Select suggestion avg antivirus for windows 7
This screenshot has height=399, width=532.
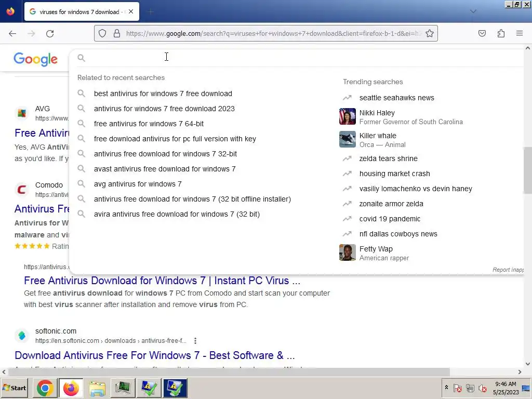[x=138, y=184]
